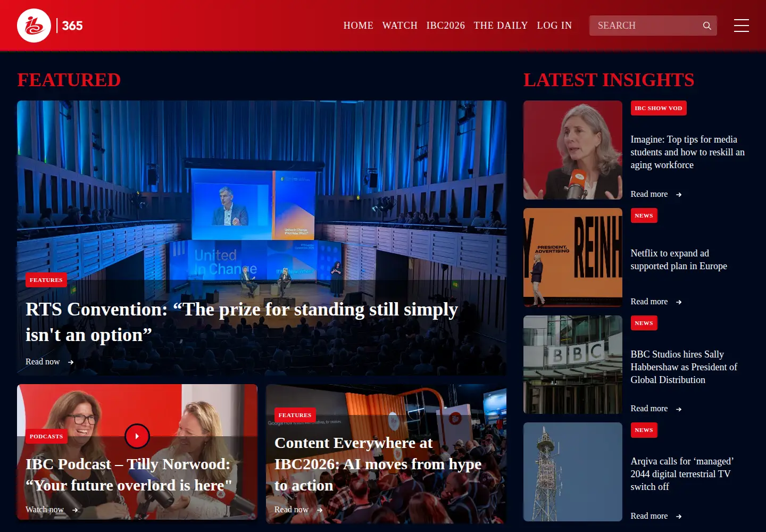Click arrow beside Content Everywhere Read now
The image size is (766, 532).
click(320, 510)
